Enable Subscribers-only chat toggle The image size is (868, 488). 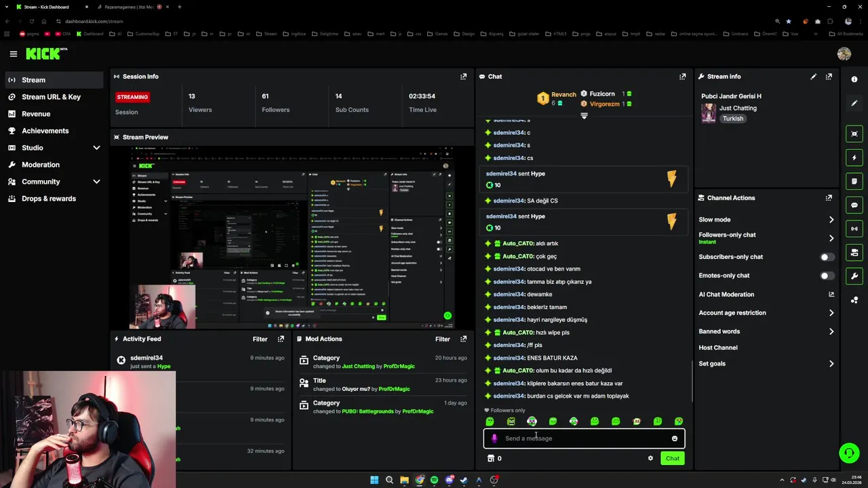tap(827, 257)
